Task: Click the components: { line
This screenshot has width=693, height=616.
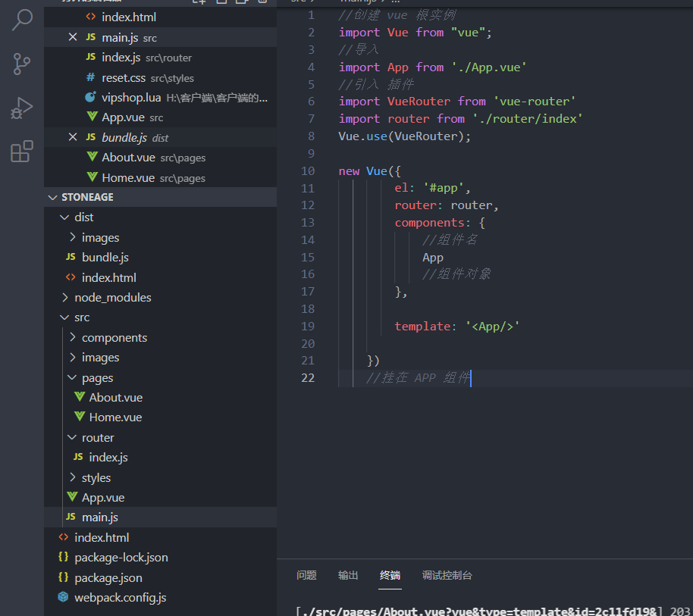Action: coord(440,223)
